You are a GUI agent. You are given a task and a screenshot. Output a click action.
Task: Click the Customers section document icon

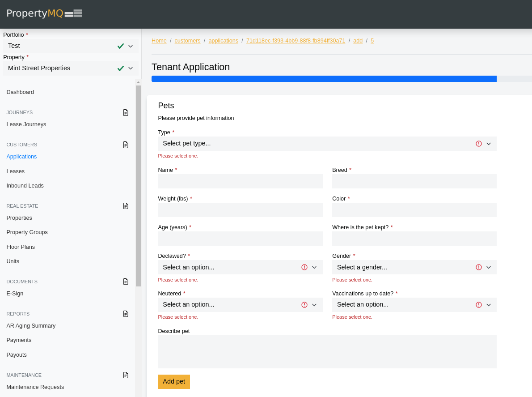click(126, 145)
